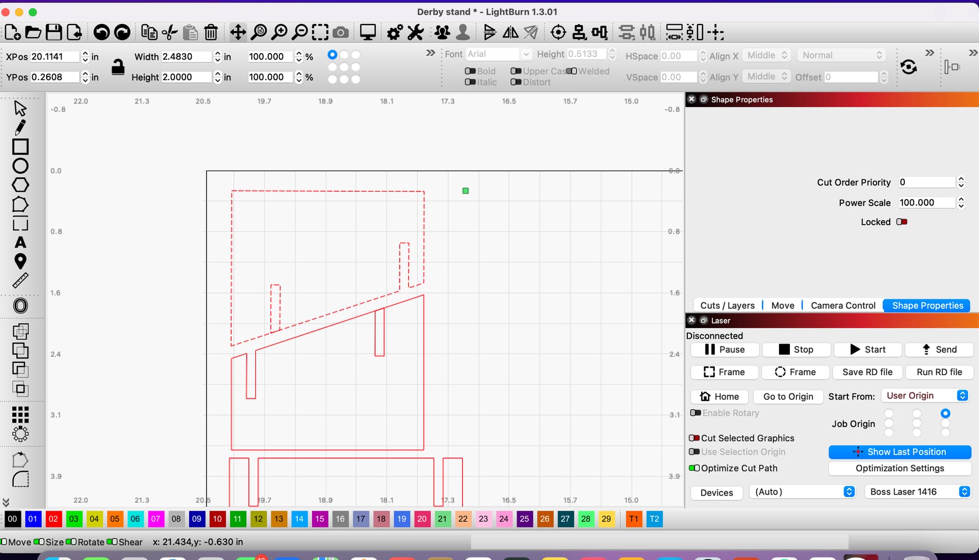The image size is (979, 560).
Task: Open the Grid Array tool
Action: (x=20, y=415)
